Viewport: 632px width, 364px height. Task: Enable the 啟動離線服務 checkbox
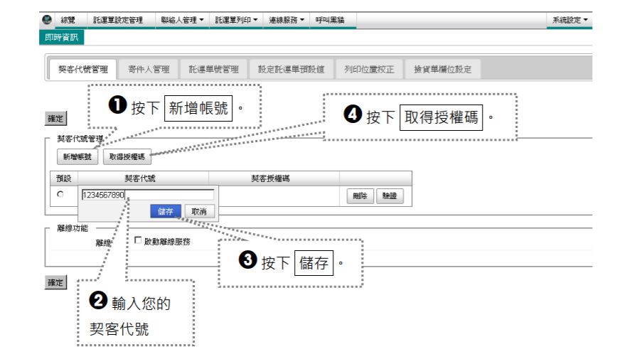pyautogui.click(x=138, y=240)
